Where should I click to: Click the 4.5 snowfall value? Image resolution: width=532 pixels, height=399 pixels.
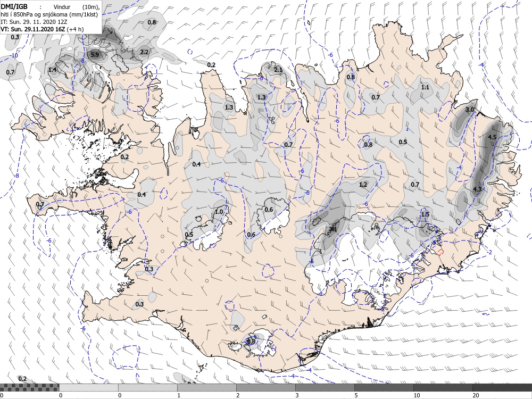click(x=492, y=137)
